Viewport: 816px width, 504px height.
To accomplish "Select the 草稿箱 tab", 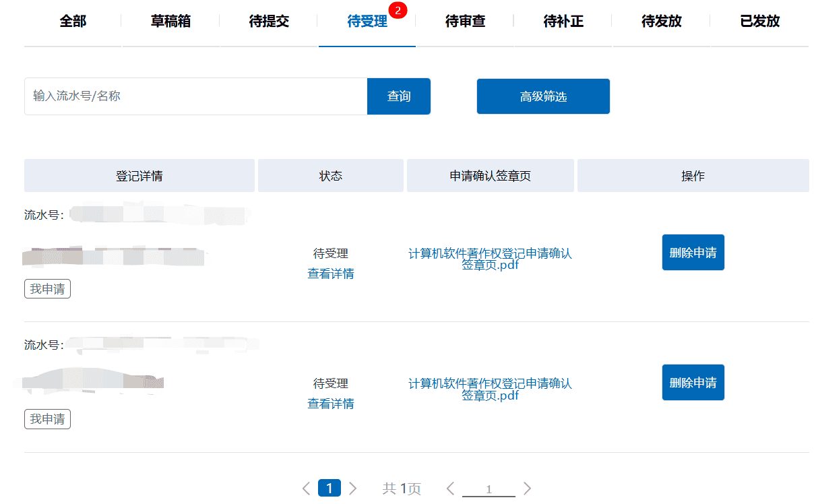I will click(170, 21).
